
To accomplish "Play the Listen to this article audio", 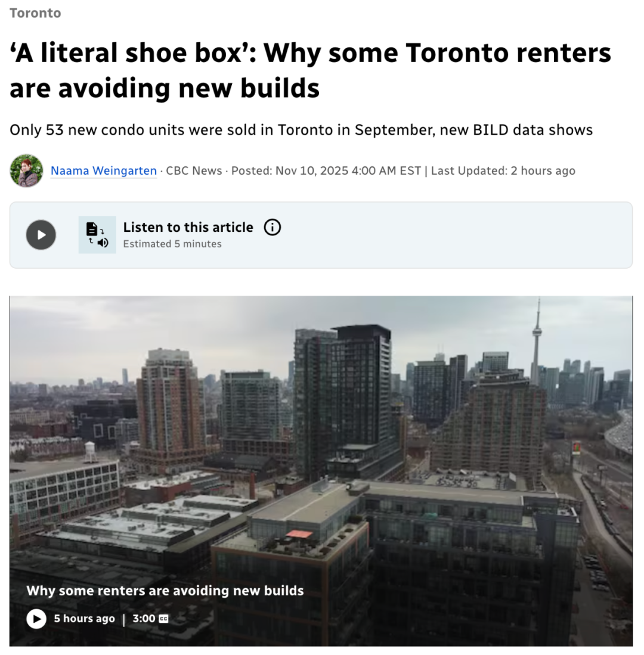I will 41,235.
